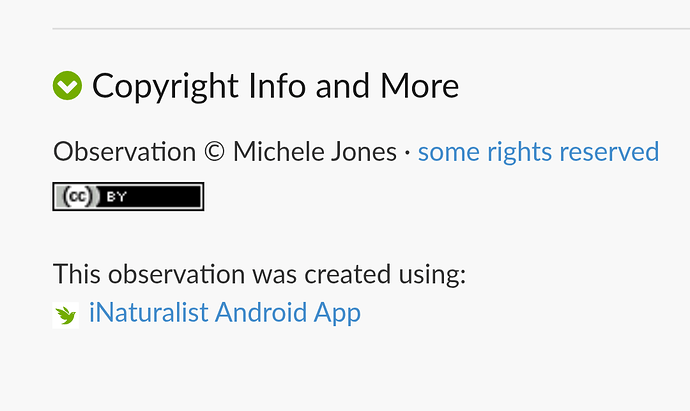Click the Creative Commons cc logo

coord(78,196)
